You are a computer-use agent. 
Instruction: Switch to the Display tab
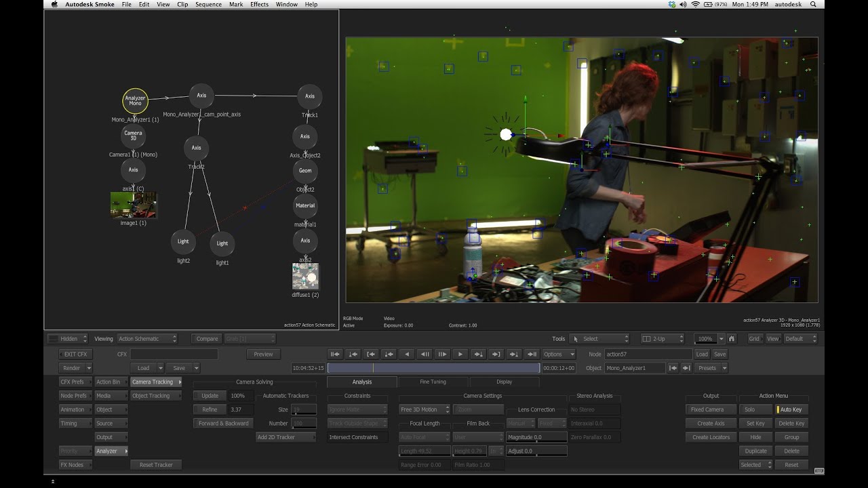coord(504,382)
